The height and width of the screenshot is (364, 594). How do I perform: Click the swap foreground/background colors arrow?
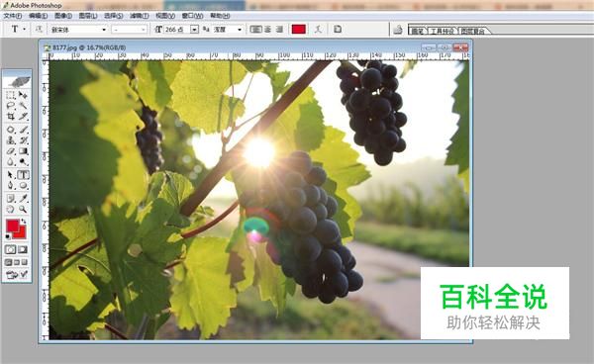(24, 221)
